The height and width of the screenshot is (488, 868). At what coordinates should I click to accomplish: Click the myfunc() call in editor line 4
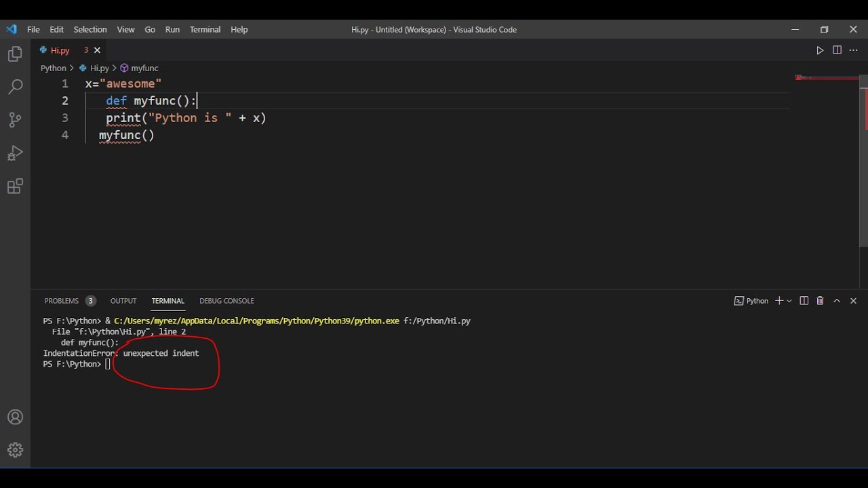(127, 135)
